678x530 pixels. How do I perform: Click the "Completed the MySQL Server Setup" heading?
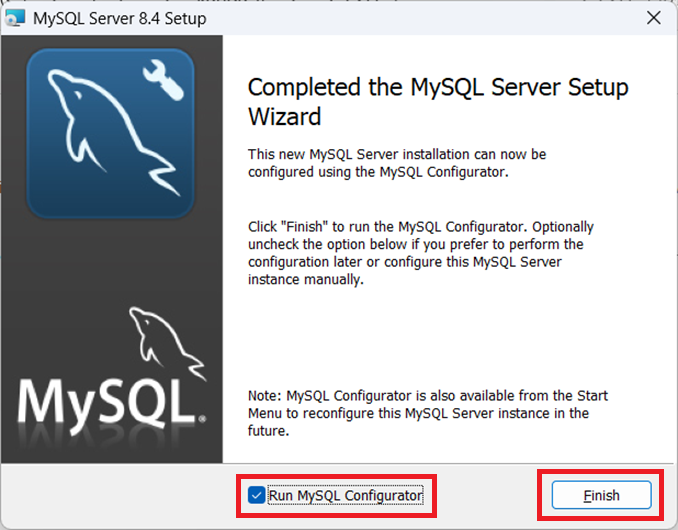(x=438, y=87)
